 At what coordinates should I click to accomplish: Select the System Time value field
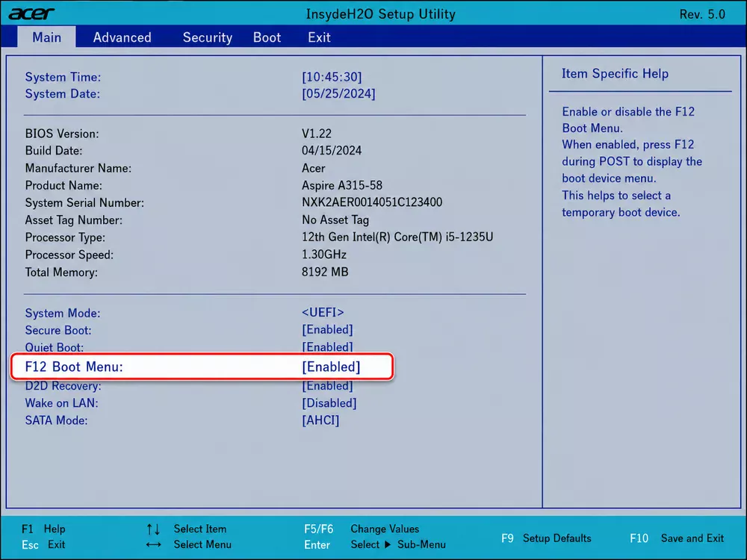[332, 77]
